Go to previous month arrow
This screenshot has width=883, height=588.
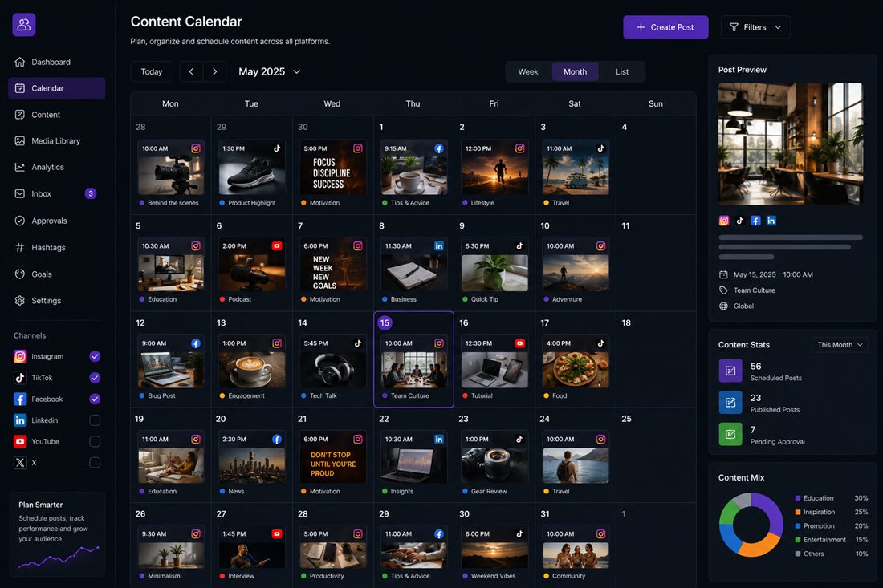(192, 71)
